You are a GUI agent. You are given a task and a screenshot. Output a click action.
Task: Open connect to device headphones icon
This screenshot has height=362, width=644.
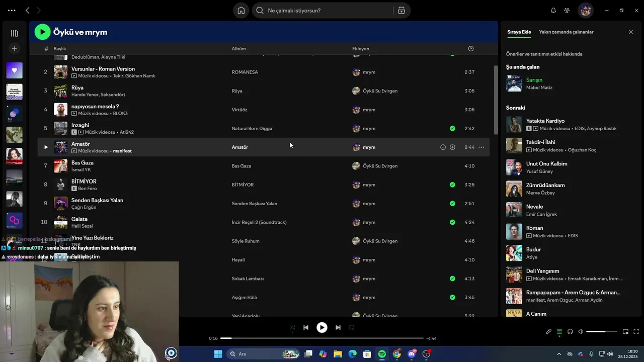tap(570, 331)
